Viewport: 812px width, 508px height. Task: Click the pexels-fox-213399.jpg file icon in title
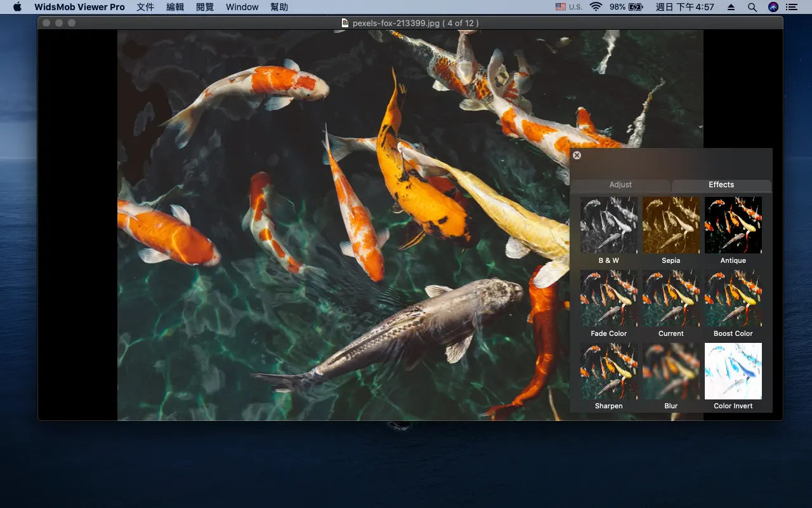(345, 23)
